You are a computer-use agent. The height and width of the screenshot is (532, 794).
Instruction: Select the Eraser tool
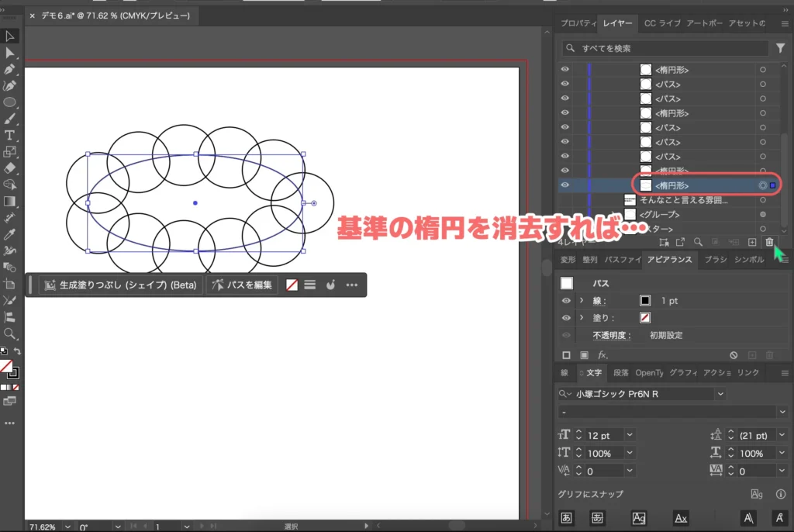point(10,168)
